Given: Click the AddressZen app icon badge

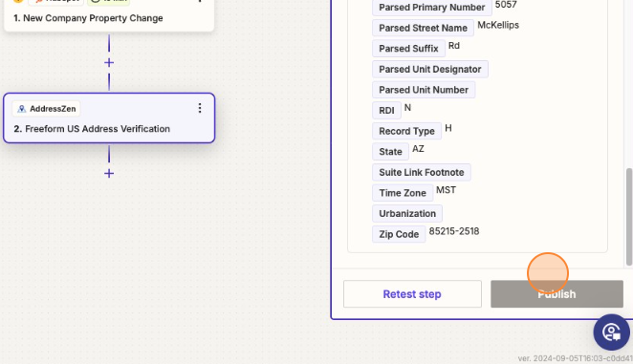Looking at the screenshot, I should coord(46,109).
